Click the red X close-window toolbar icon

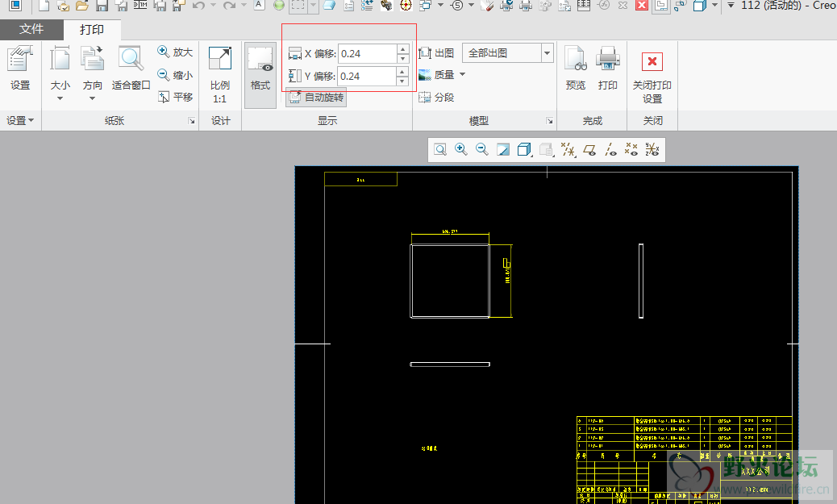[x=642, y=6]
